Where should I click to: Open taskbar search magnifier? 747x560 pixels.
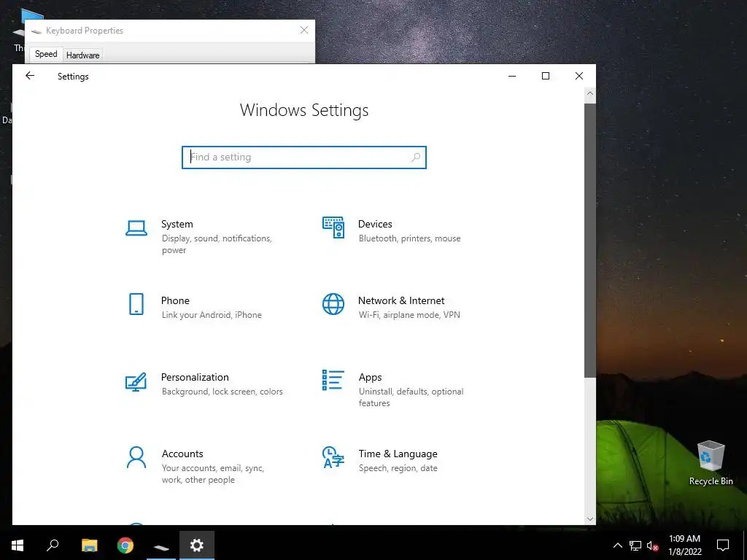point(53,545)
